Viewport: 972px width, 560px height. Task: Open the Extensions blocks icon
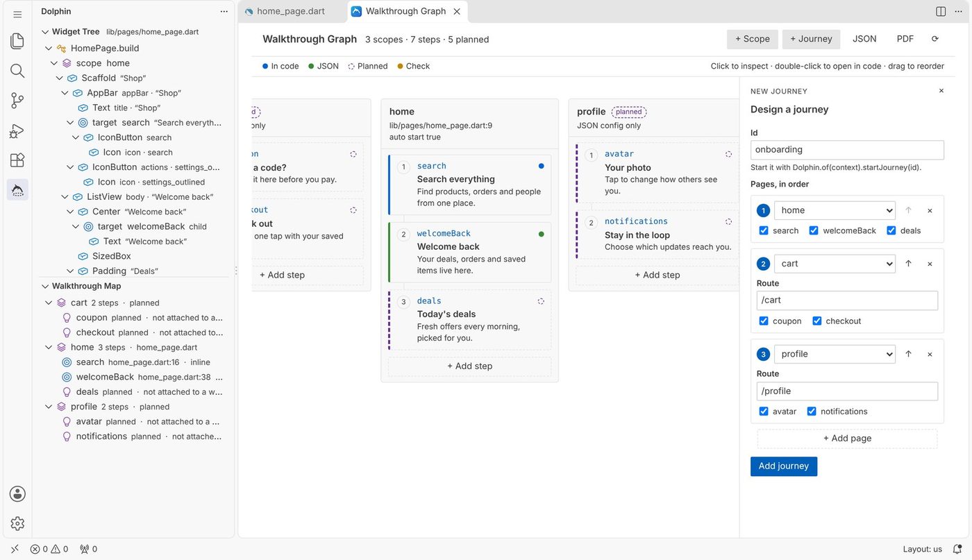pyautogui.click(x=17, y=160)
